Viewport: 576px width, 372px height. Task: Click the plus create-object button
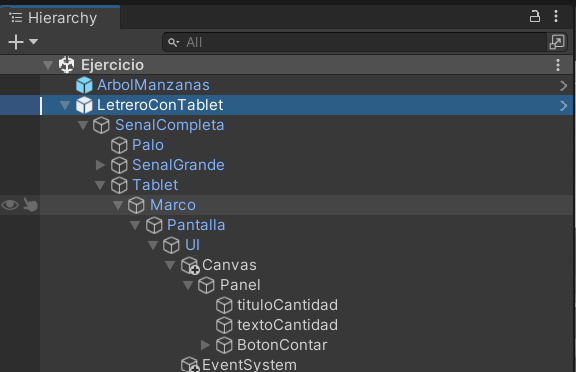click(16, 42)
